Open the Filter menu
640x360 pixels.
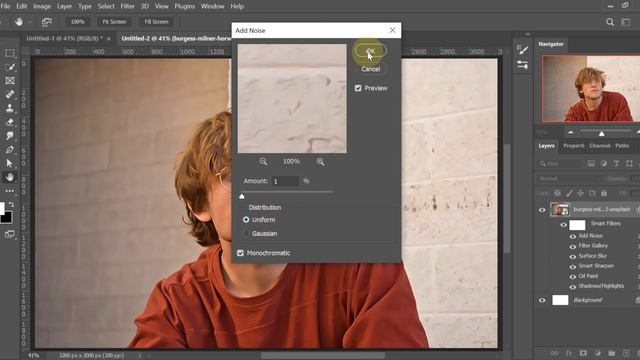tap(127, 7)
